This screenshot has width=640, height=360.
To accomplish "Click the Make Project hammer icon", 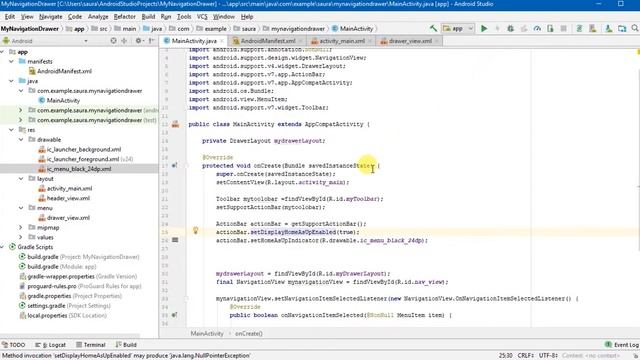I will pyautogui.click(x=433, y=29).
